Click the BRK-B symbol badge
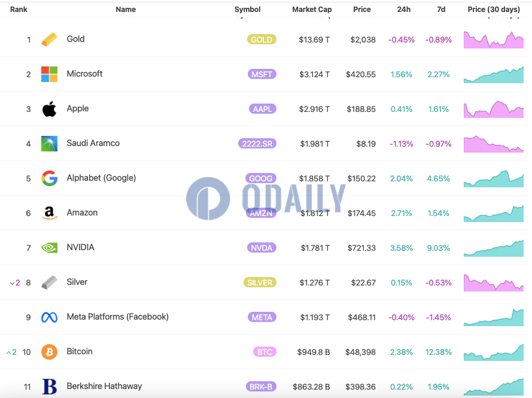This screenshot has width=532, height=398. coord(261,387)
